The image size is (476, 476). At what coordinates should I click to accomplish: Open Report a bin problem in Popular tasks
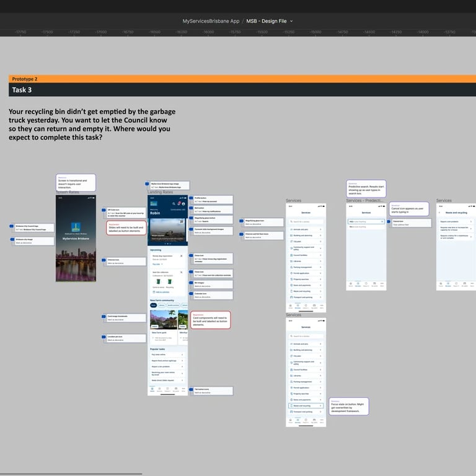167,367
